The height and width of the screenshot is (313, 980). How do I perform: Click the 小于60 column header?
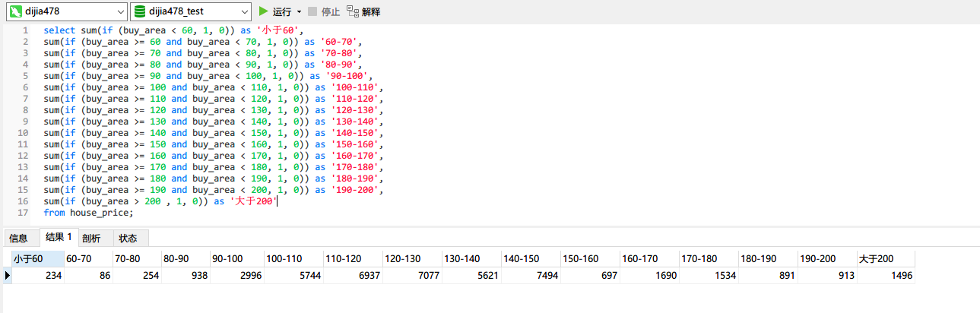click(x=28, y=259)
